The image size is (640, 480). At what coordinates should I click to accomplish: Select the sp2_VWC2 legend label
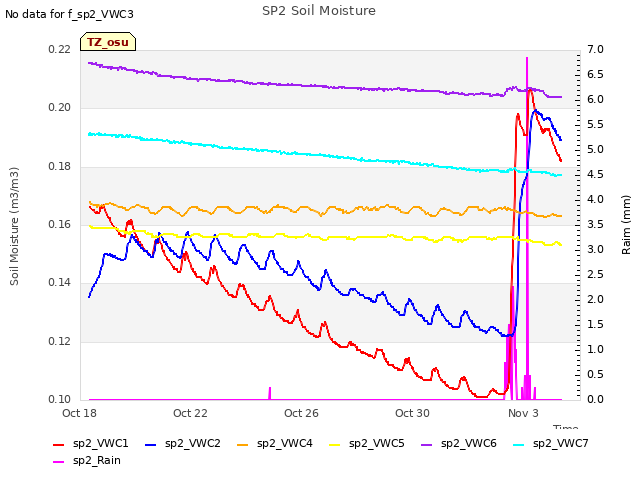pos(193,444)
